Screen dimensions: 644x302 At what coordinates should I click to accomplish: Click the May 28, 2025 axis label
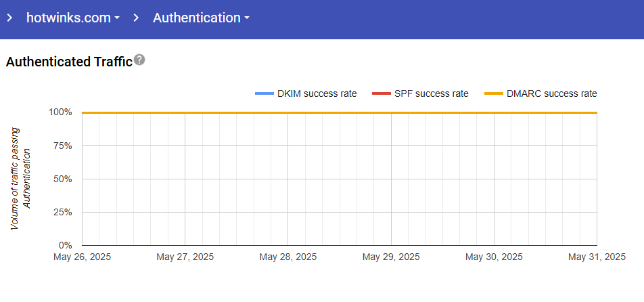click(x=287, y=257)
